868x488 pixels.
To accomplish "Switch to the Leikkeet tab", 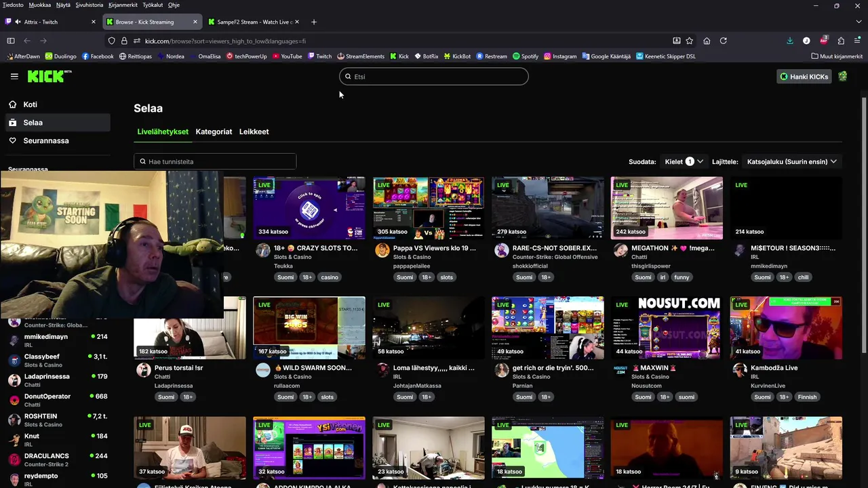I will click(254, 131).
